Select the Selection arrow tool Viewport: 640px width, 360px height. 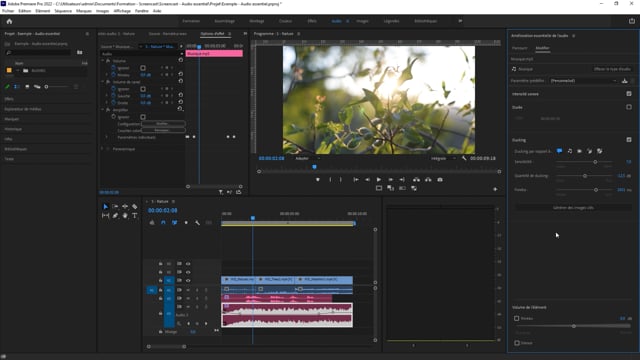tap(105, 207)
